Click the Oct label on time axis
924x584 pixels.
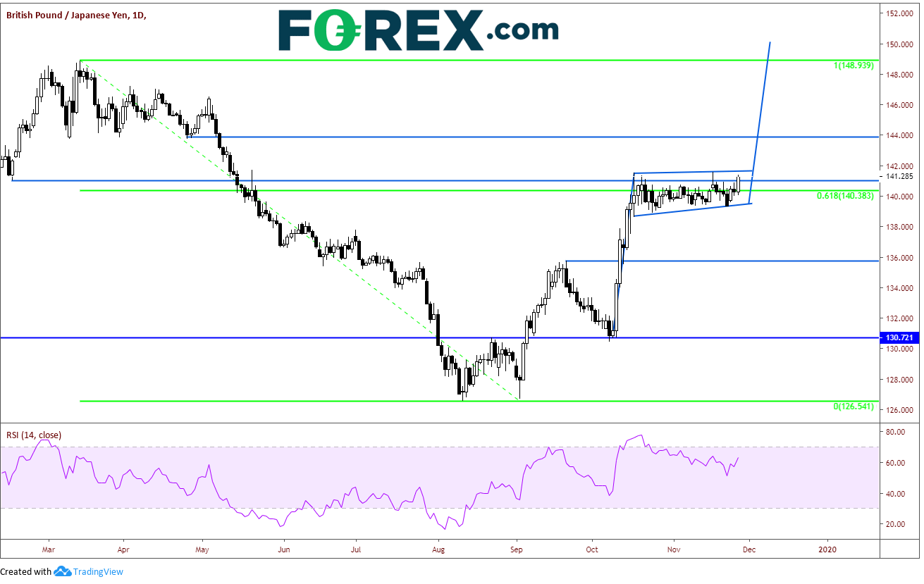click(592, 549)
